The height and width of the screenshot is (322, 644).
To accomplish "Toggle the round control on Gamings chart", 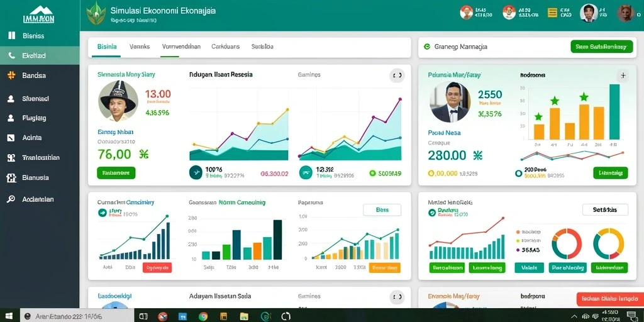I will 397,75.
